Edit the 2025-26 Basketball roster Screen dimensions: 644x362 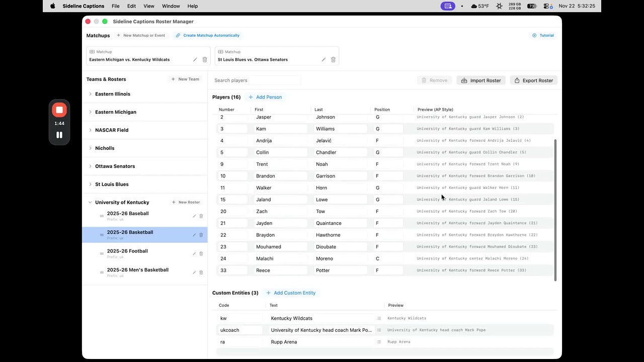[194, 235]
